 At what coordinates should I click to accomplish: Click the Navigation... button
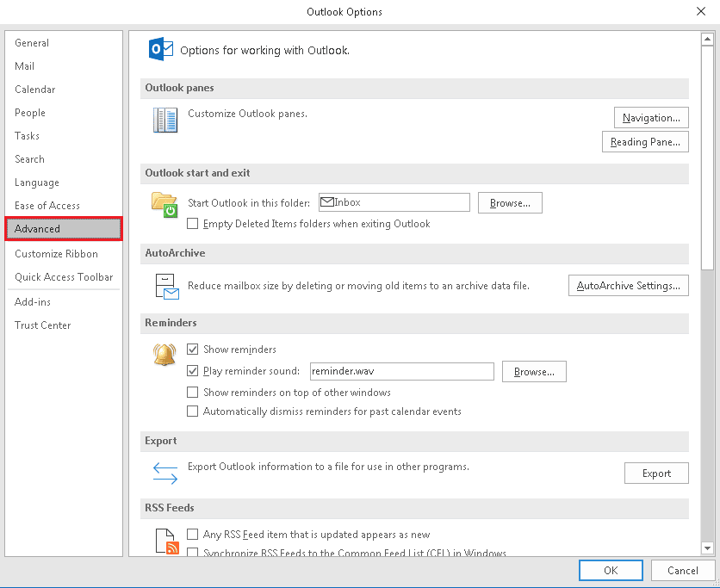coord(651,118)
